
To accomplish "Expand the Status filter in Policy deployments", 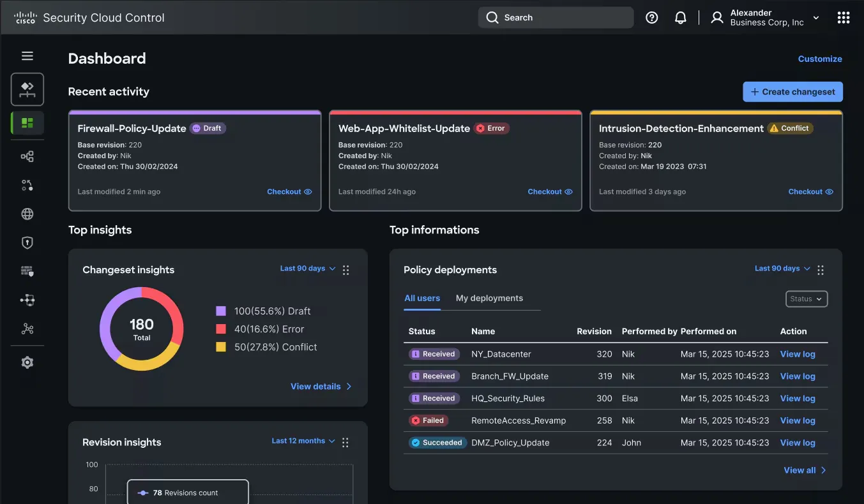I will [806, 299].
